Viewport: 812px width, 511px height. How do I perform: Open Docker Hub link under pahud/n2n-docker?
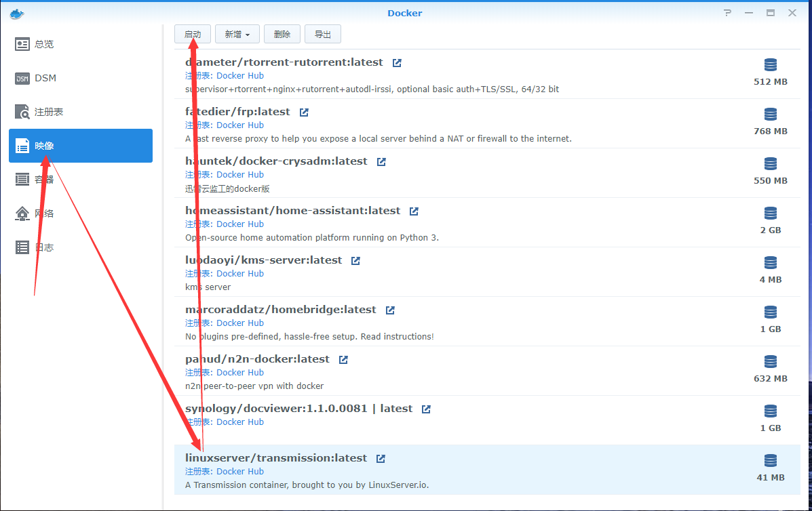tap(240, 372)
